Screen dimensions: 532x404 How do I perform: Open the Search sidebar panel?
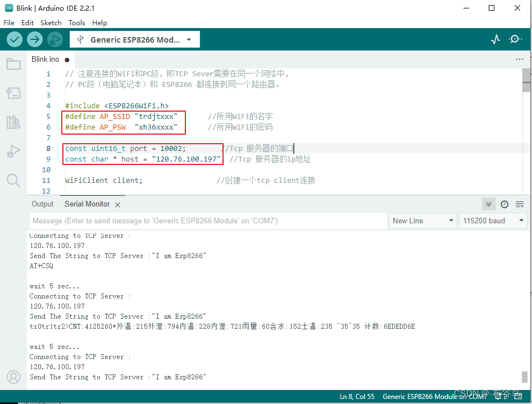[13, 180]
